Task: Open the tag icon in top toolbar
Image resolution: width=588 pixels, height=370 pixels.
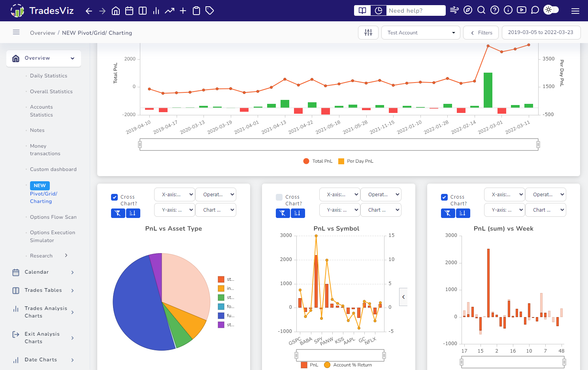Action: [x=210, y=11]
